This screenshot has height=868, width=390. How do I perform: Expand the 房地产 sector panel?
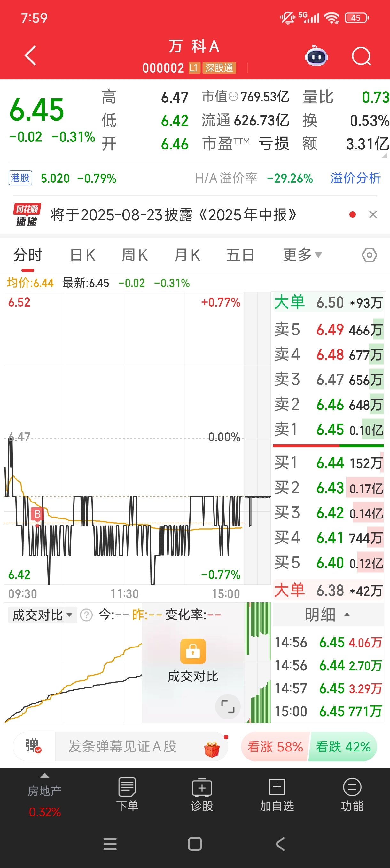coord(45,794)
